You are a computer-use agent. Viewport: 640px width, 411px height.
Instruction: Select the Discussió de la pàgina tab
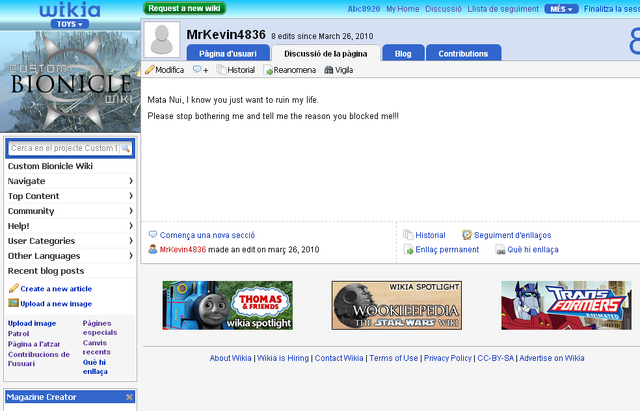tap(326, 53)
